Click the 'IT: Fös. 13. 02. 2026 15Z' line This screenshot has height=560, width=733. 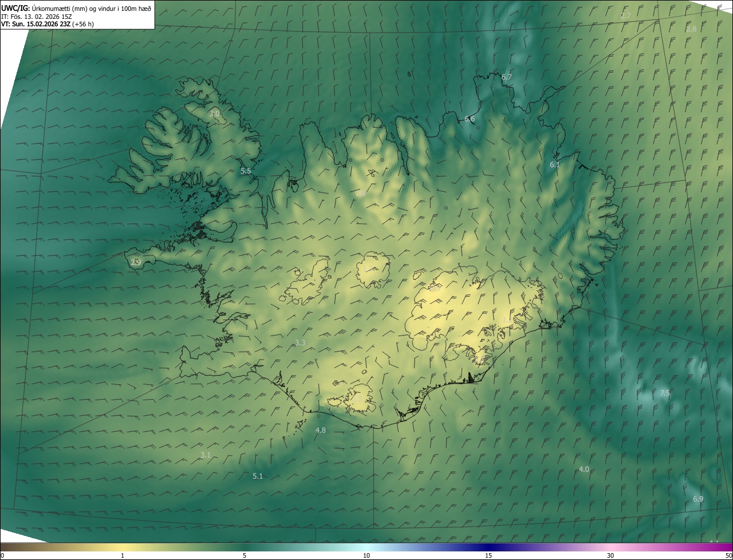[36, 17]
